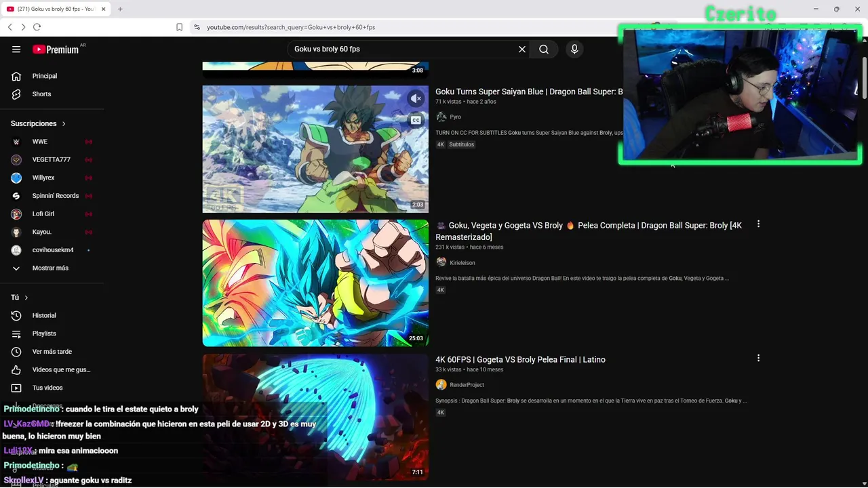
Task: Open Ver más tarde list
Action: 52,352
